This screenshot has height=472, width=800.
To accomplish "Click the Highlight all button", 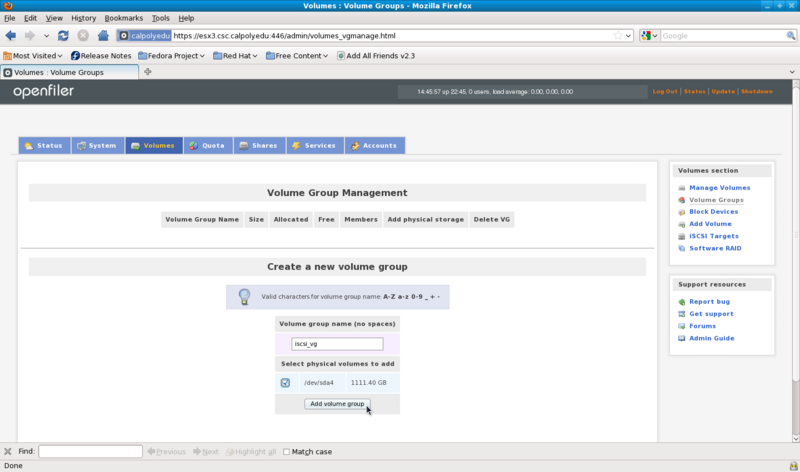I will [x=251, y=452].
